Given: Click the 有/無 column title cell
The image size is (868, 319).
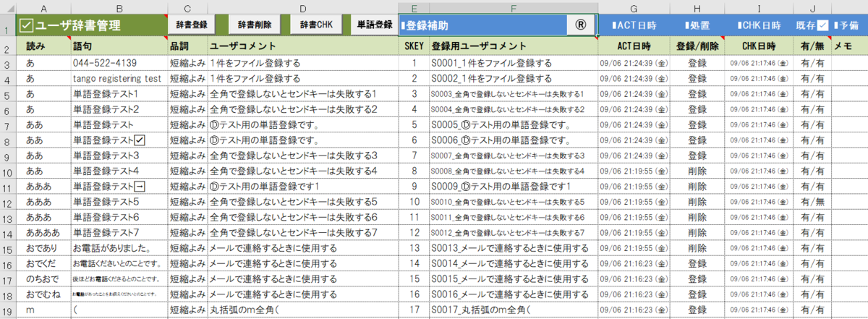Looking at the screenshot, I should click(812, 46).
